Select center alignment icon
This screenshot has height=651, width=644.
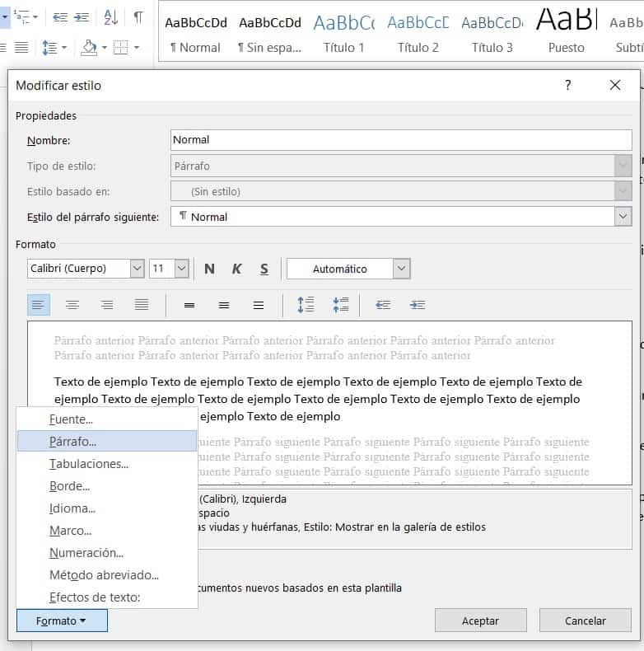(72, 305)
